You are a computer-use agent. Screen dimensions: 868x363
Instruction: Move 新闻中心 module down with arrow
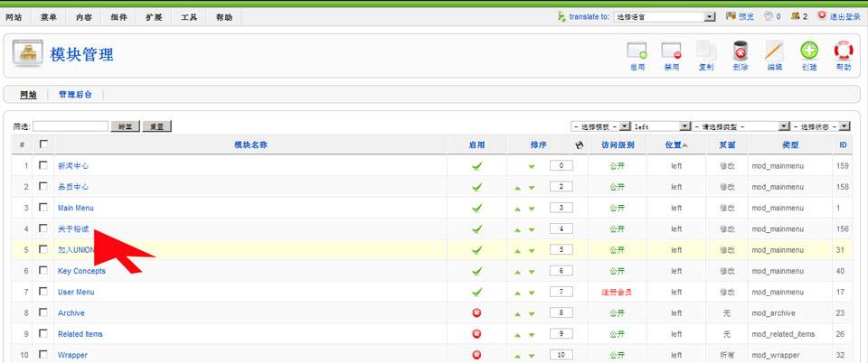(x=532, y=166)
